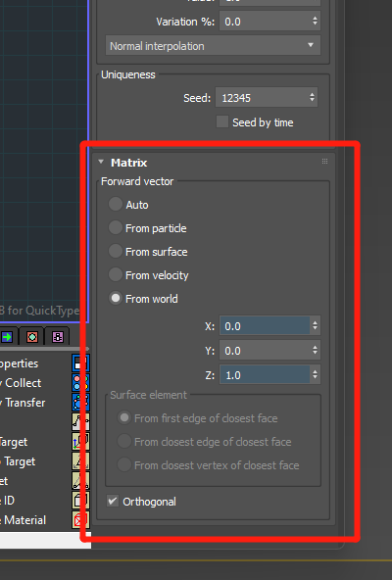Open the Normal interpolation dropdown

[213, 46]
